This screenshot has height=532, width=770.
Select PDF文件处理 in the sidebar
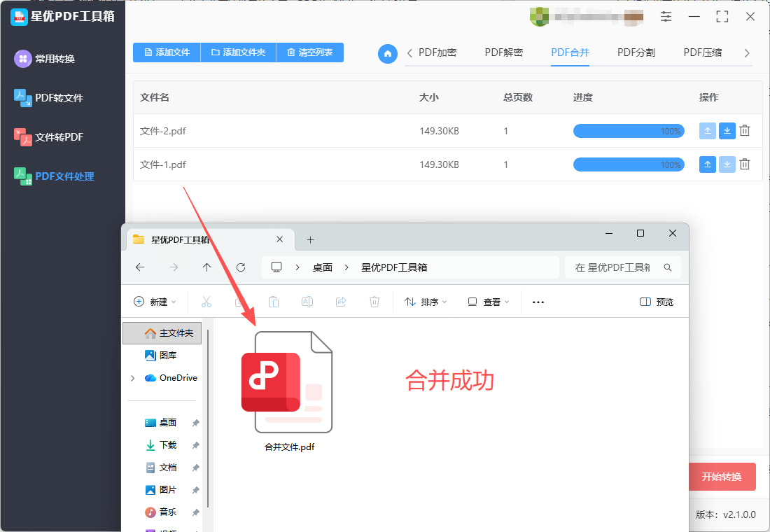click(x=54, y=176)
